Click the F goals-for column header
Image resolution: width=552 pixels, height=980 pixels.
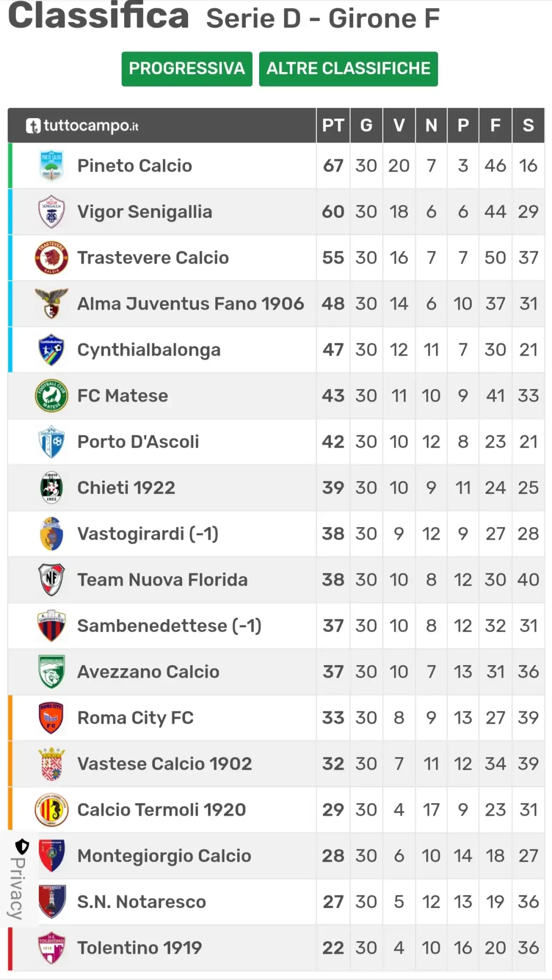click(x=495, y=126)
